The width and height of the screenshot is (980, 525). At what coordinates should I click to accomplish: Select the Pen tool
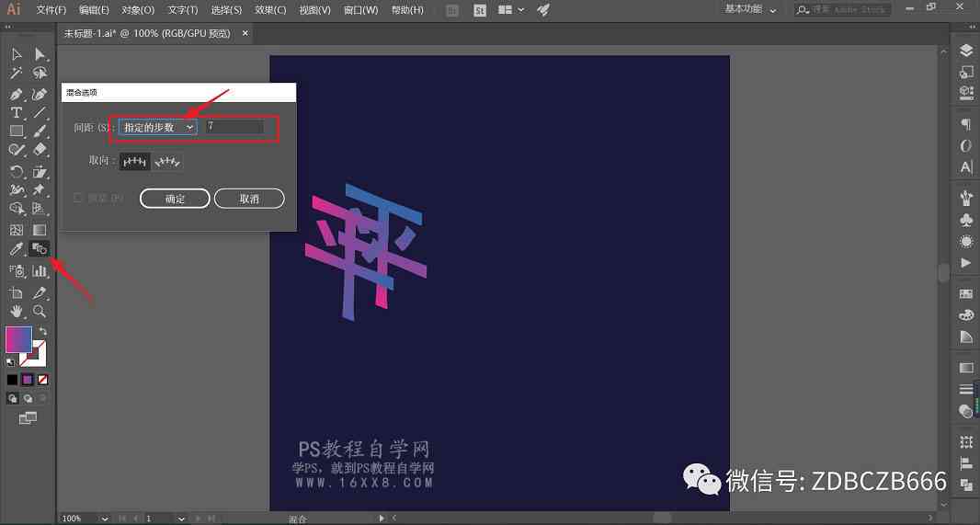pyautogui.click(x=17, y=95)
